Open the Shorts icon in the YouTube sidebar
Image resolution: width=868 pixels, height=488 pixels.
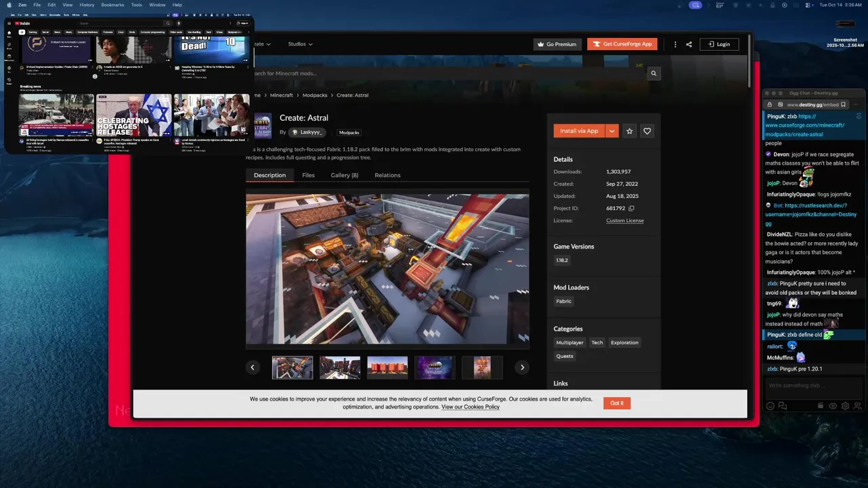[x=9, y=45]
